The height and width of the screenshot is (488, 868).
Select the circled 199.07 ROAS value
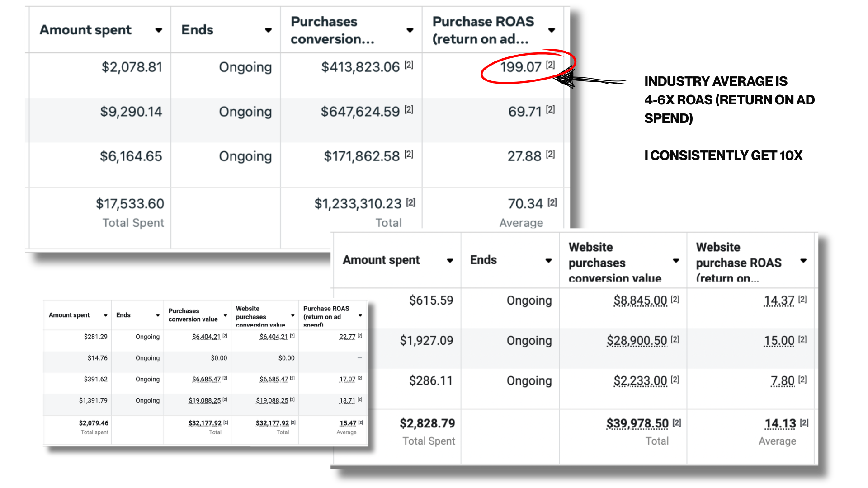[x=520, y=67]
